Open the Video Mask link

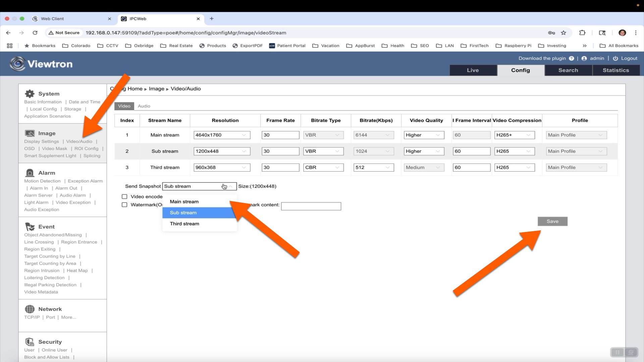click(x=54, y=148)
